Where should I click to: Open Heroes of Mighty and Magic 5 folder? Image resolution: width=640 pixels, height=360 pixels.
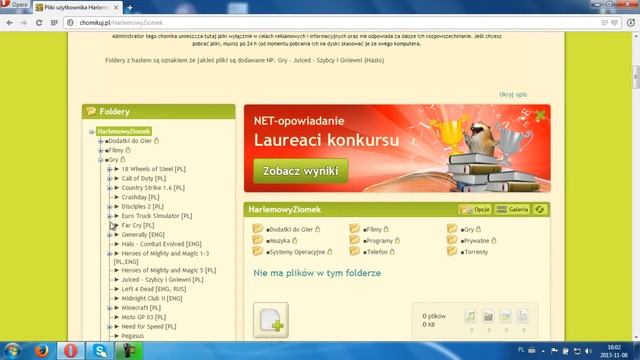[169, 270]
